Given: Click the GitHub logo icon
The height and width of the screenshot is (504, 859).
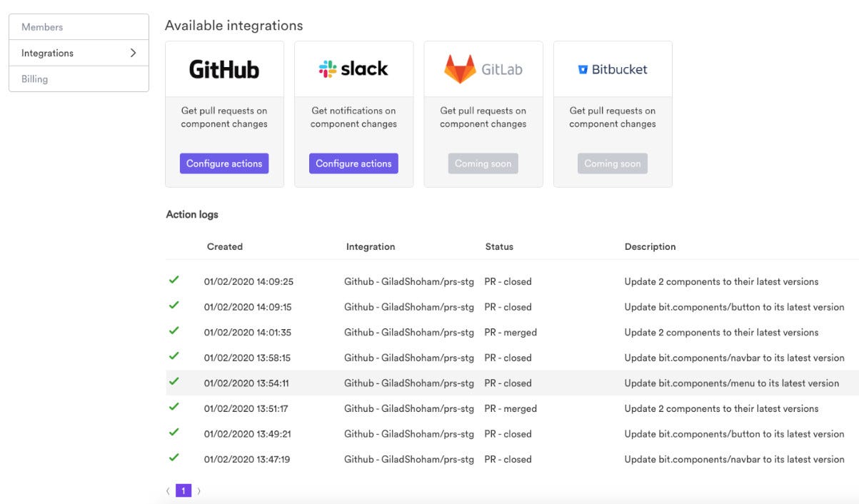Looking at the screenshot, I should click(x=224, y=68).
